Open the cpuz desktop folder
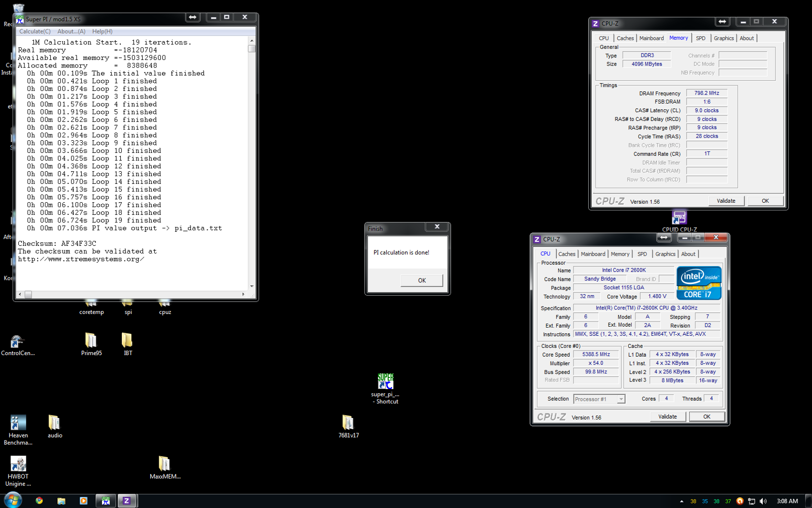 [165, 308]
